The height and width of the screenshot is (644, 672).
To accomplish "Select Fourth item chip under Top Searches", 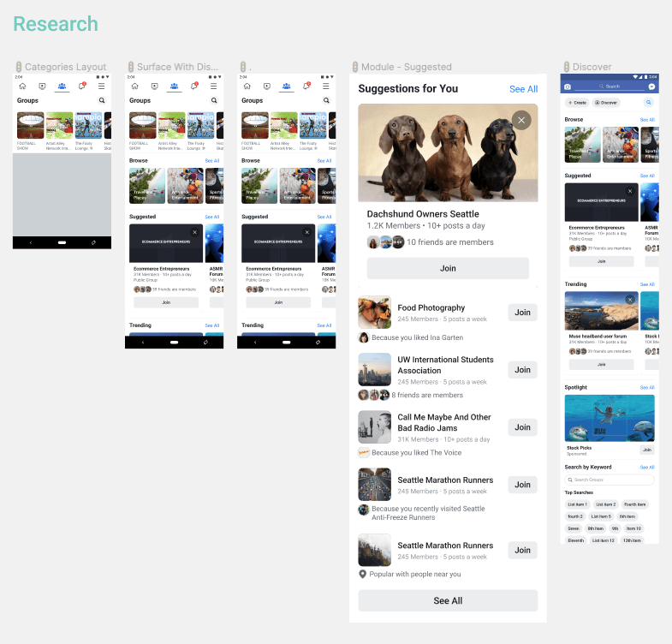I will 634,504.
